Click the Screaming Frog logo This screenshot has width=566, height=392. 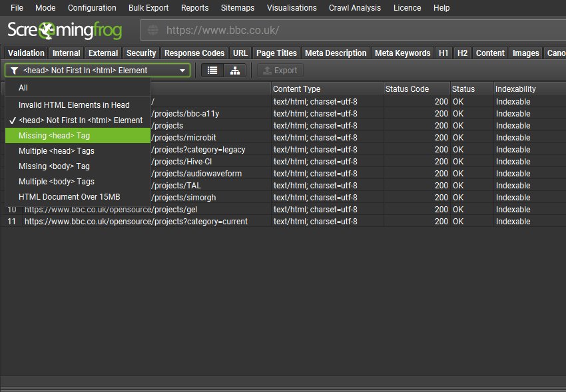(65, 31)
